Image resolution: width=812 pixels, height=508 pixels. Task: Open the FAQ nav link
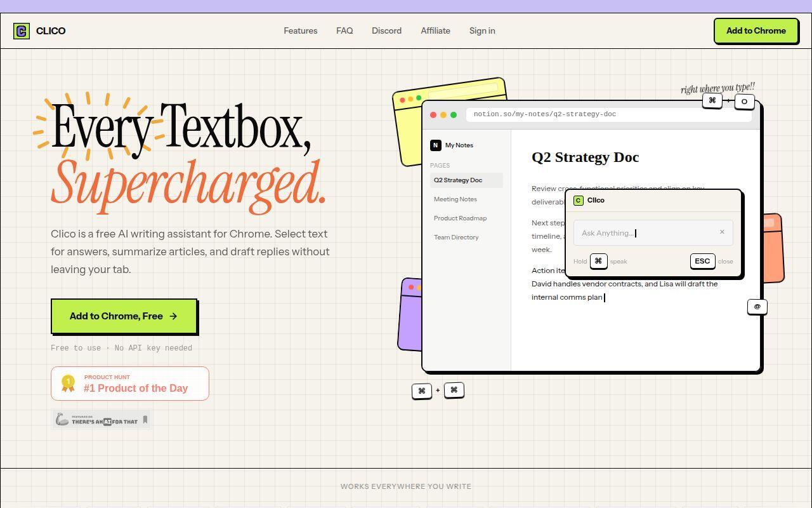[x=344, y=30]
